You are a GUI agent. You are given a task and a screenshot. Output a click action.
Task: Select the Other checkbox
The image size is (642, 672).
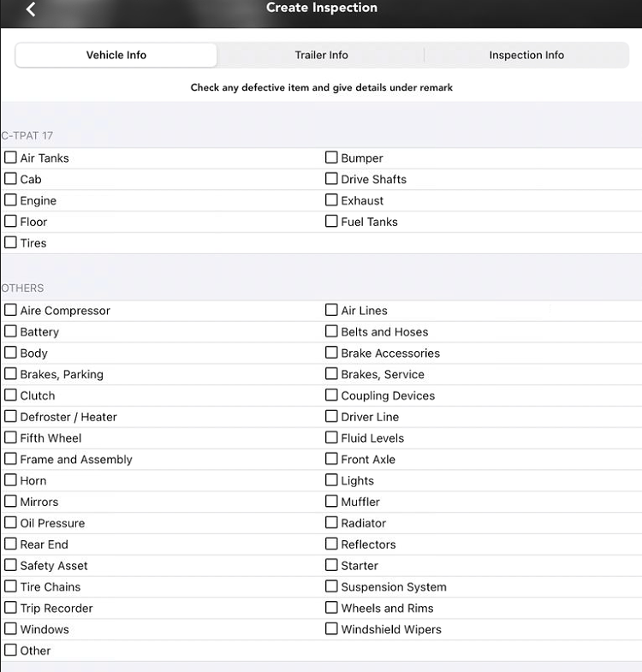[x=11, y=651]
